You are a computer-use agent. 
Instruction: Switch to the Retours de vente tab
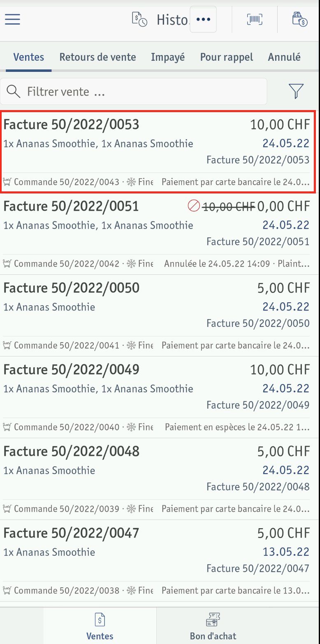[x=97, y=57]
